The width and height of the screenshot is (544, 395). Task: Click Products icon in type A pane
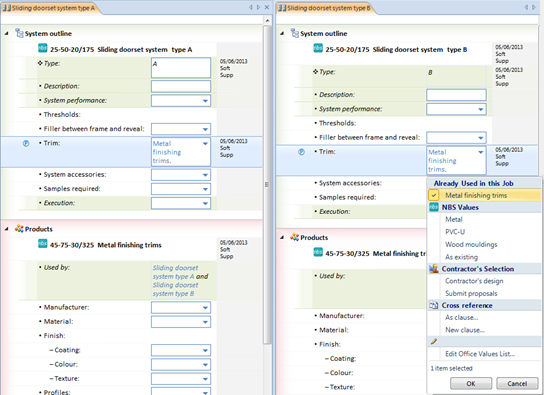click(x=19, y=229)
